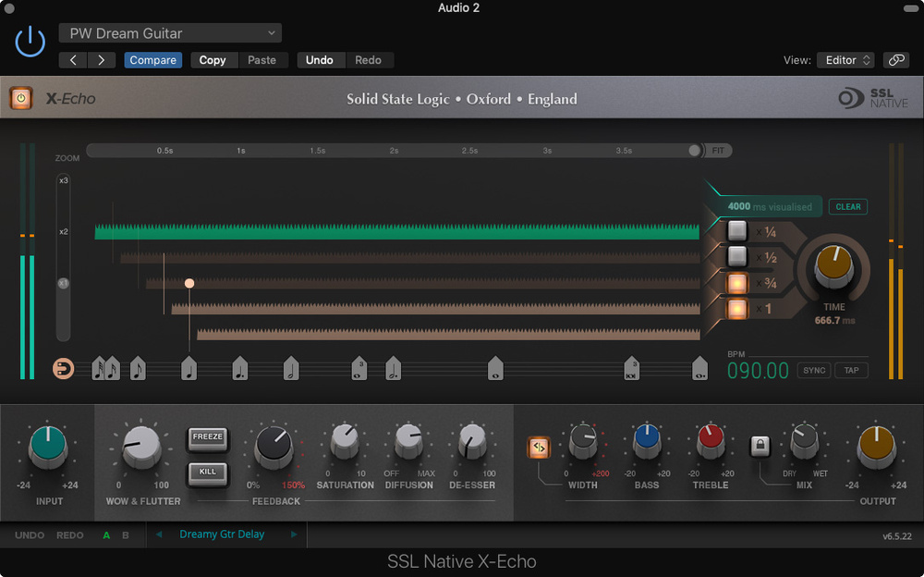This screenshot has height=577, width=924.
Task: Click the FIT zoom button
Action: 718,151
